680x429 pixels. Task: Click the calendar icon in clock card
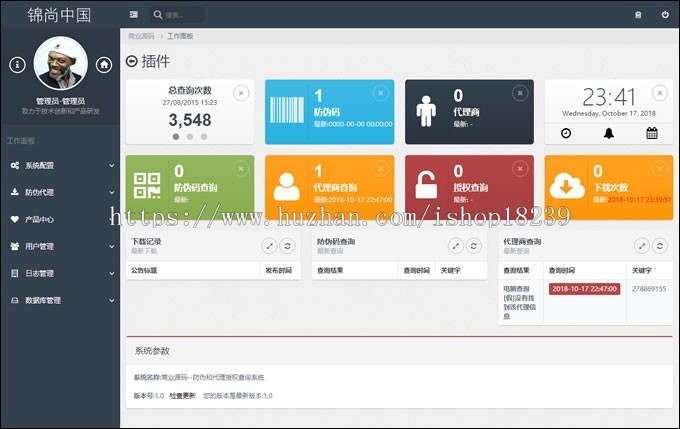tap(652, 133)
